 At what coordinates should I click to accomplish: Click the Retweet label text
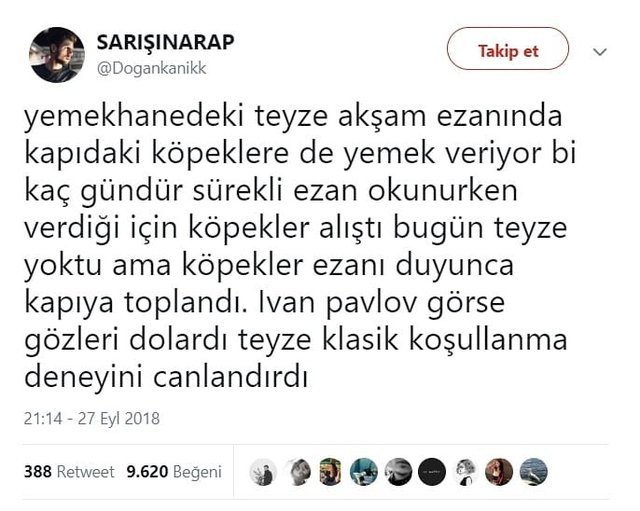(x=85, y=472)
